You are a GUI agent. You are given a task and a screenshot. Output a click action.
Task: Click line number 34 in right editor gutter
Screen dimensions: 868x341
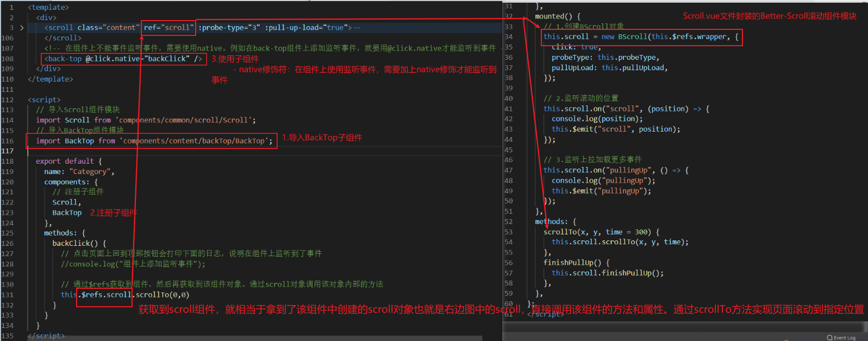pos(509,37)
